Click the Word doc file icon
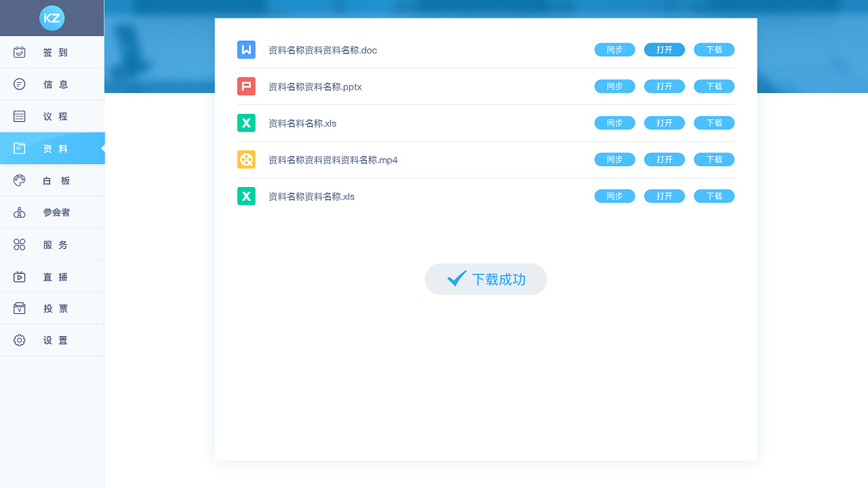The image size is (868, 488). [246, 50]
